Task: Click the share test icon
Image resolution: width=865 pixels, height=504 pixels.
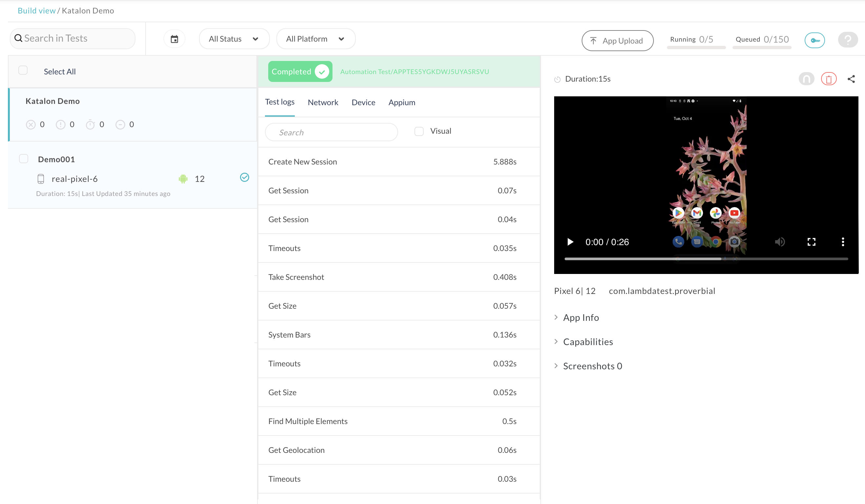Action: pyautogui.click(x=851, y=79)
